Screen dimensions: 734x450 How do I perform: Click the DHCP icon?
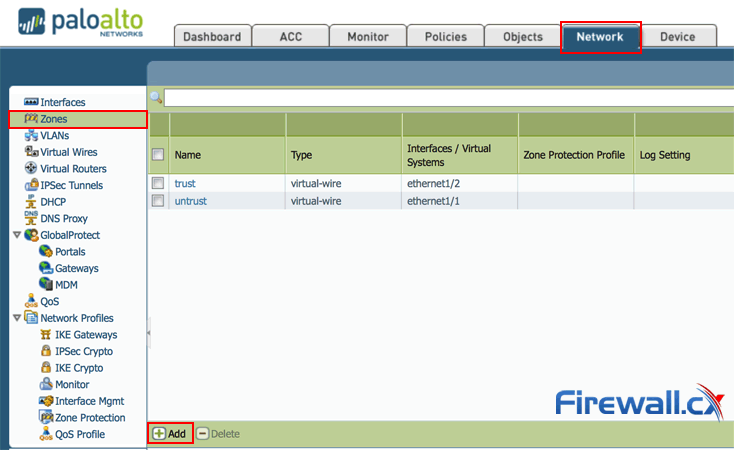31,202
